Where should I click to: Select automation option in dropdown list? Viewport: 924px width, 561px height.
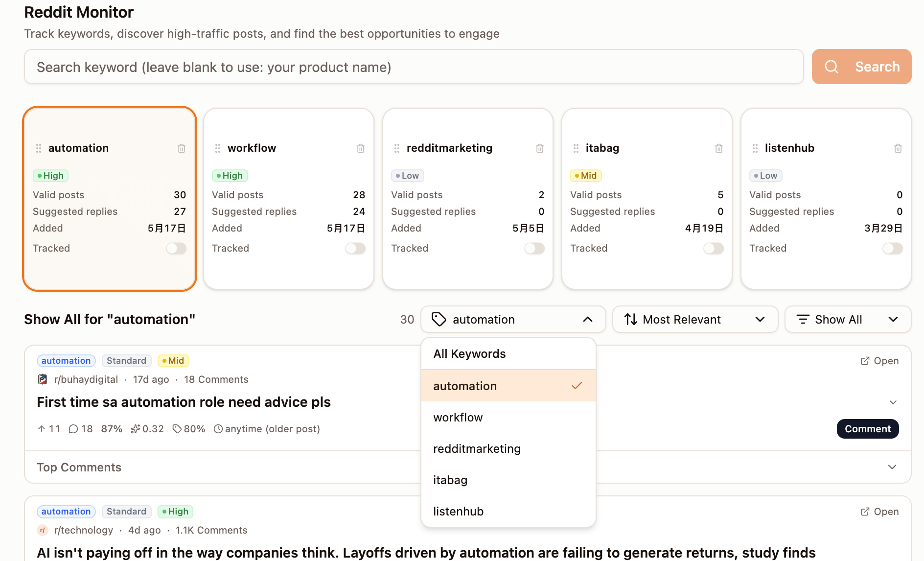(508, 386)
